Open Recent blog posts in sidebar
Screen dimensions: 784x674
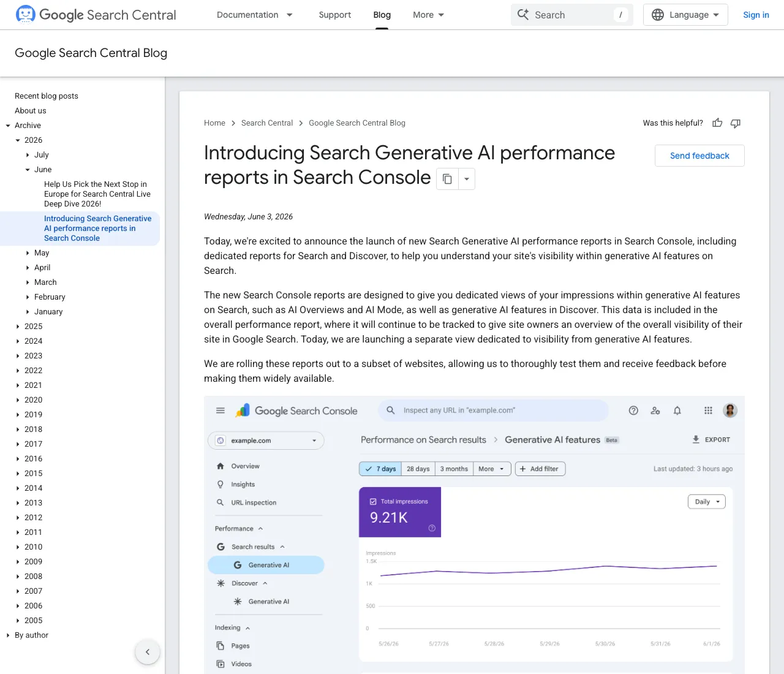click(x=47, y=96)
